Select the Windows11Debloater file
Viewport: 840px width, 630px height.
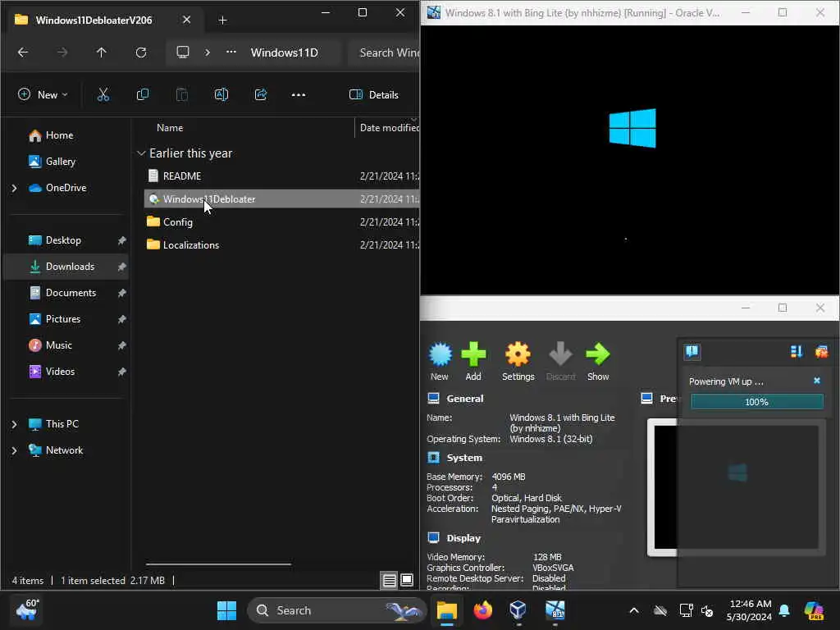click(x=282, y=199)
